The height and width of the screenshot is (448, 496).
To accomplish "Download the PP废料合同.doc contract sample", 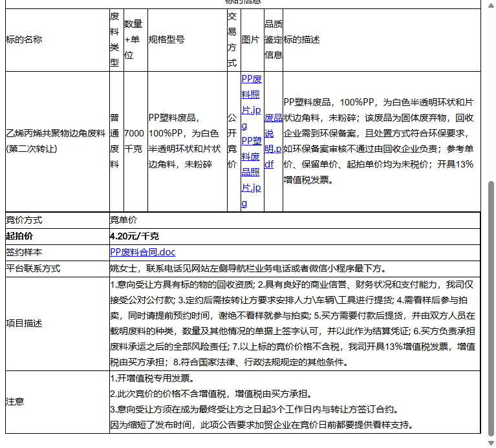I will click(x=143, y=252).
